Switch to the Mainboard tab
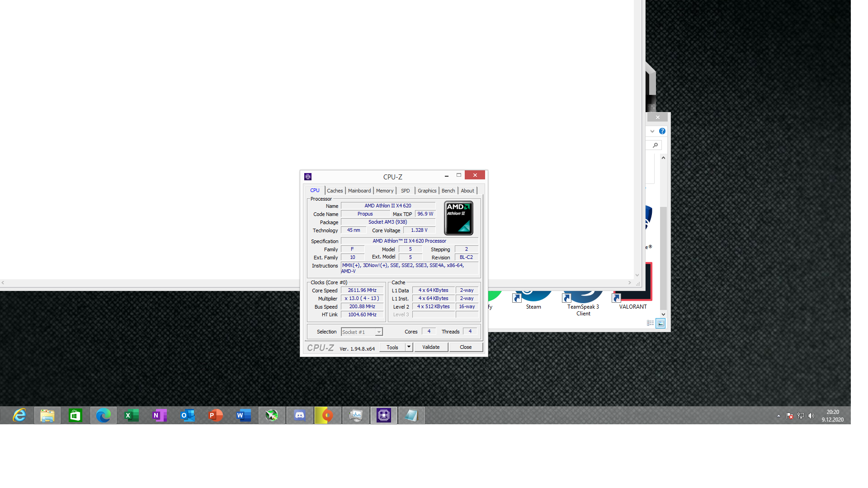Image resolution: width=868 pixels, height=488 pixels. pyautogui.click(x=359, y=191)
